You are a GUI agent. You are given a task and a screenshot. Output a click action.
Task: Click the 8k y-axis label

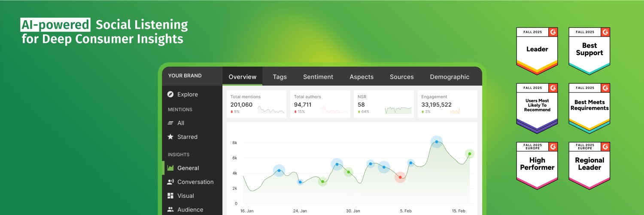pos(234,143)
